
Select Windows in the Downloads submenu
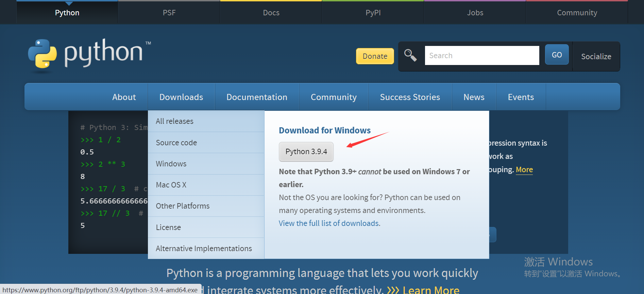coord(171,164)
